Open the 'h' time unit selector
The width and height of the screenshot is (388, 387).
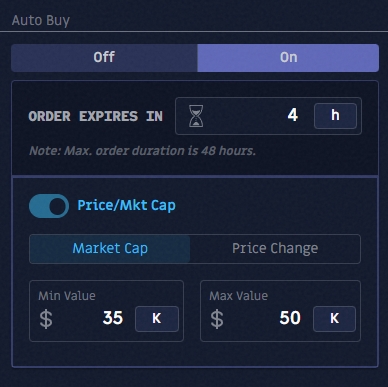(x=335, y=116)
